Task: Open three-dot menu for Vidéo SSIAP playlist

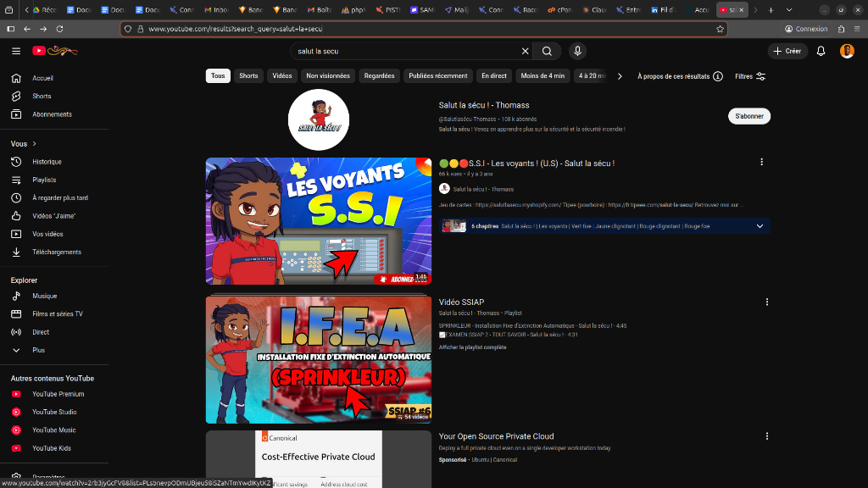Action: point(766,302)
